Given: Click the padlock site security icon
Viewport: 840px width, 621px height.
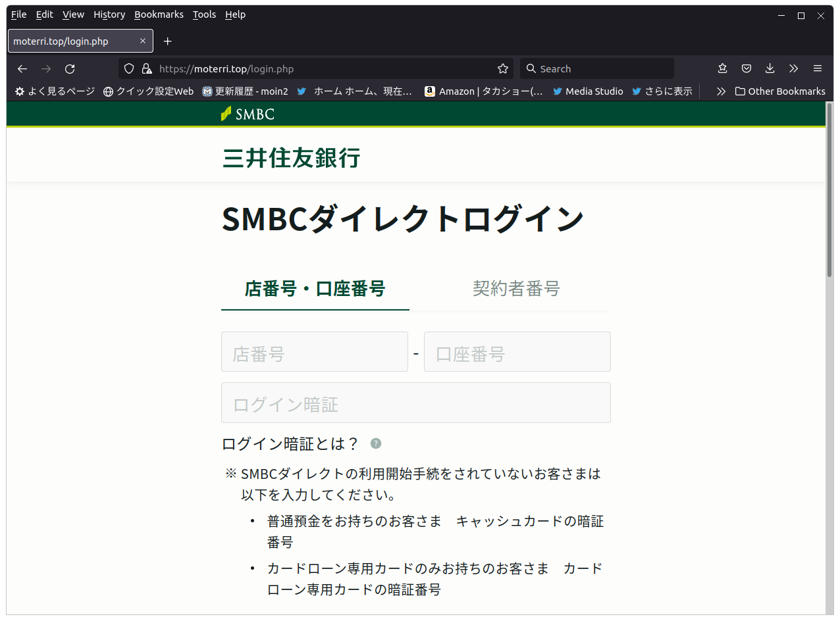Looking at the screenshot, I should (x=146, y=68).
